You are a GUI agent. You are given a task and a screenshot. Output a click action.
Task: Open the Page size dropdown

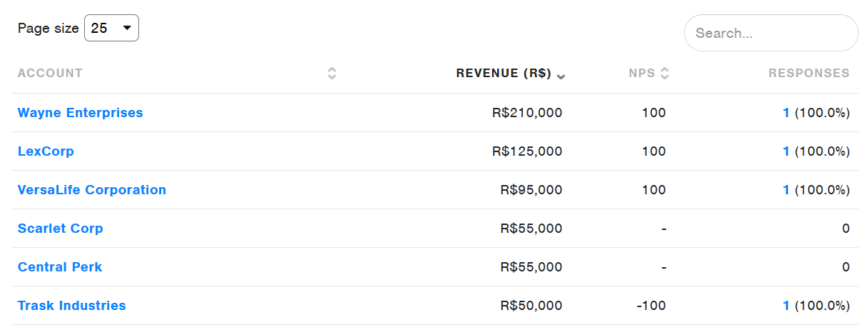pyautogui.click(x=111, y=28)
